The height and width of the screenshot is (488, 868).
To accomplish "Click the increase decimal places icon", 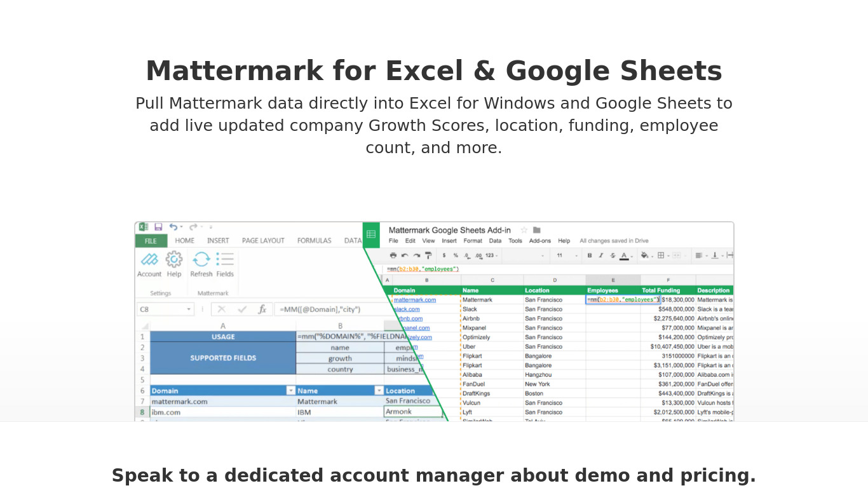I will (x=478, y=255).
